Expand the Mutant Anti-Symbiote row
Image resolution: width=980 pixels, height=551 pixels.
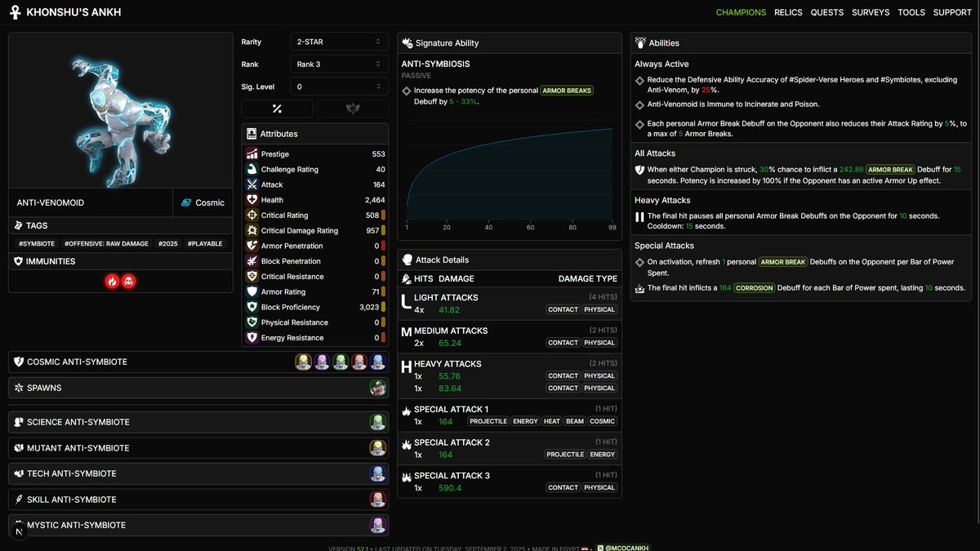coord(198,447)
